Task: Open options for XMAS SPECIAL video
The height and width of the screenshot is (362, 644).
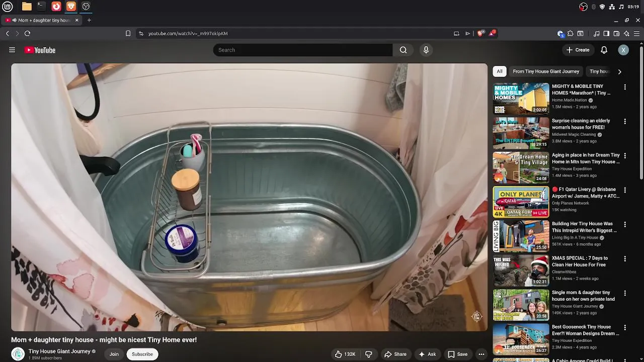Action: pos(625,259)
